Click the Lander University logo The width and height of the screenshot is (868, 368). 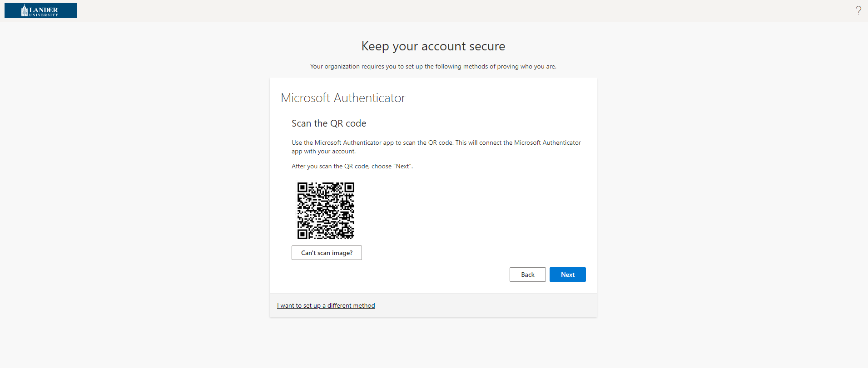[x=40, y=10]
